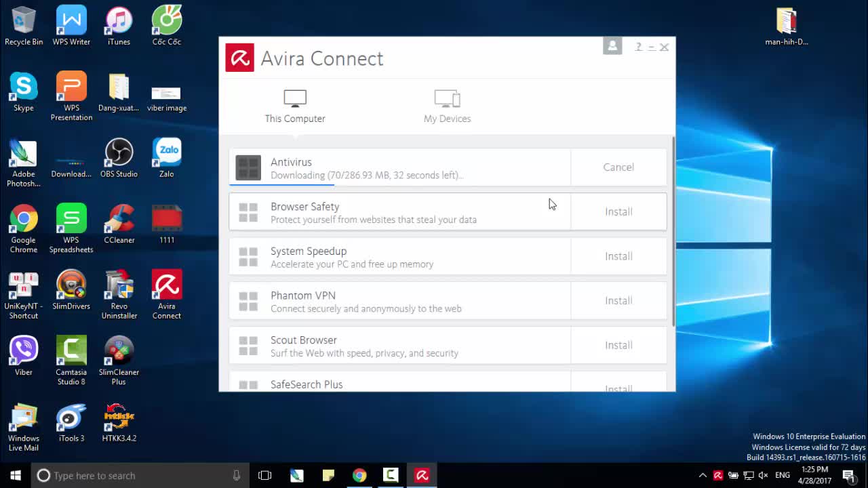Select CCleaner desktop shortcut

pyautogui.click(x=119, y=224)
